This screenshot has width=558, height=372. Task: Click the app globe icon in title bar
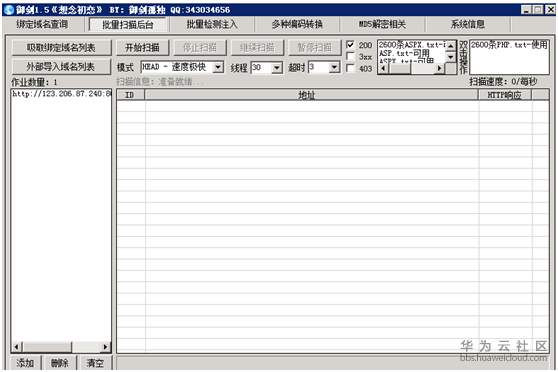pos(9,10)
